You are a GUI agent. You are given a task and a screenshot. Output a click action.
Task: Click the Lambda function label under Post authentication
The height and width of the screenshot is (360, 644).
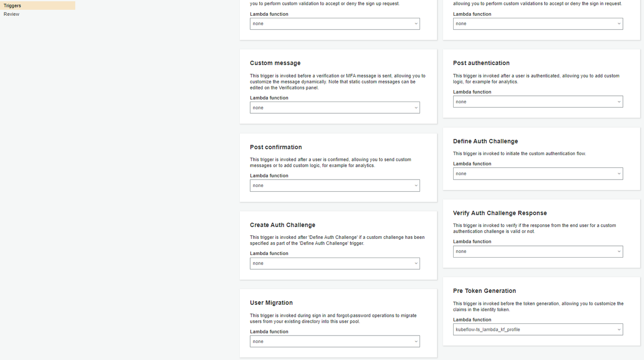point(472,92)
